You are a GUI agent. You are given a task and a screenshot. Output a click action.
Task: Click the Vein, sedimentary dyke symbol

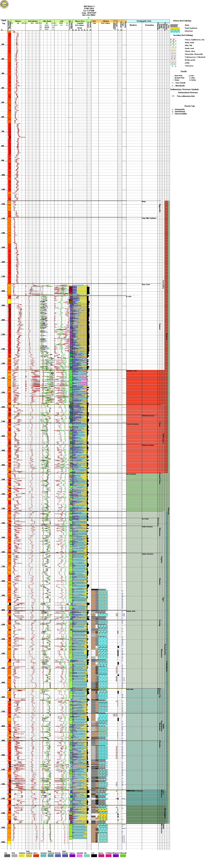173,96
